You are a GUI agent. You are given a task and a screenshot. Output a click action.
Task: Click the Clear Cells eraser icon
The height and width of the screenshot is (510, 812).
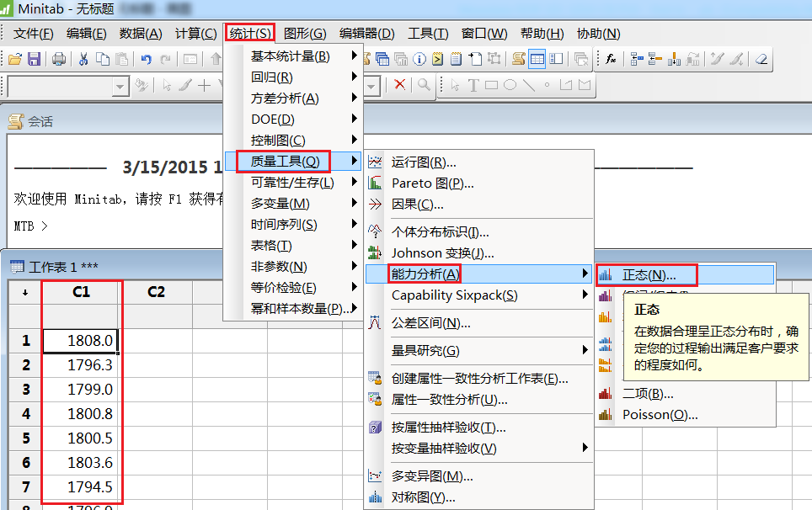point(761,59)
